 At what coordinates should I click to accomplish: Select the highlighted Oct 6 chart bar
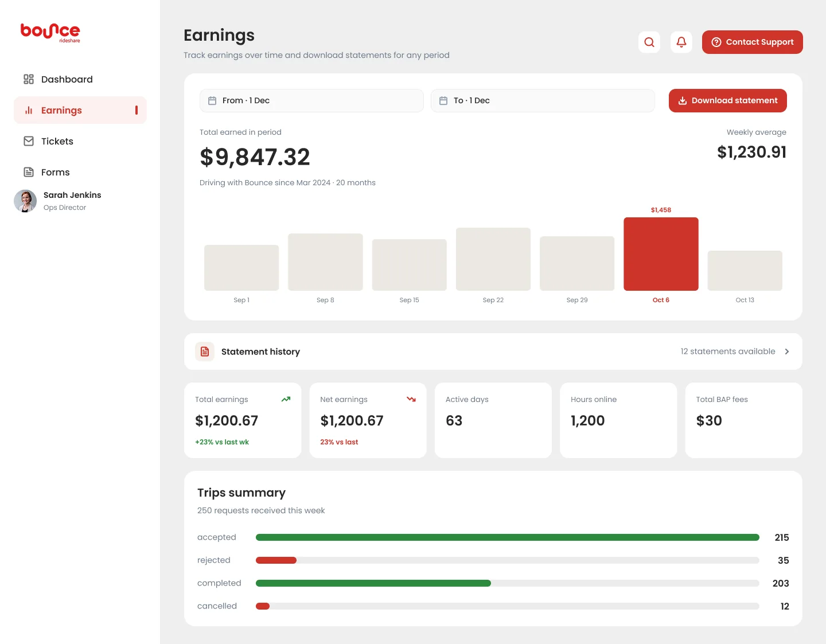tap(661, 254)
